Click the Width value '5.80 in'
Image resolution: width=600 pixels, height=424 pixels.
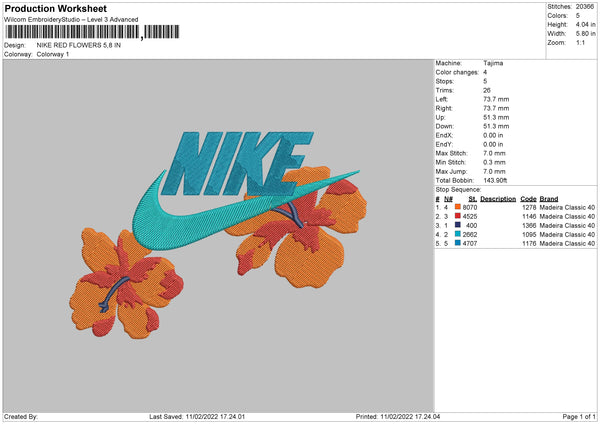click(x=586, y=34)
